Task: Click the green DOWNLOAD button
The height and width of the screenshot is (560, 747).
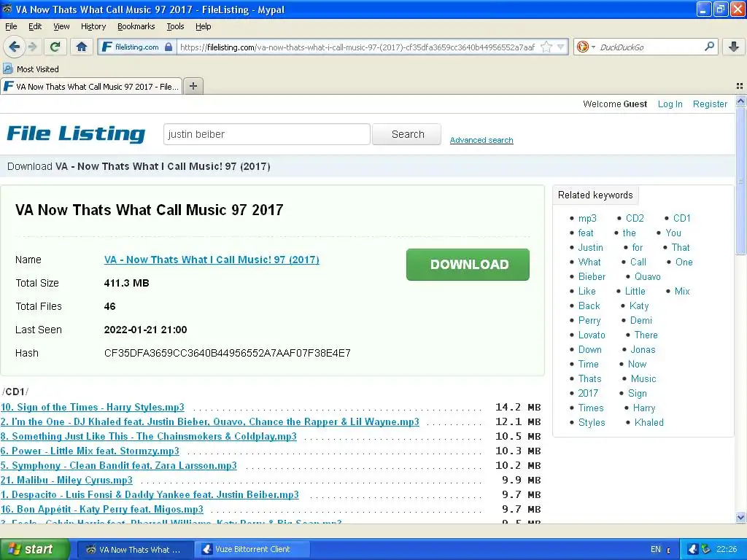Action: click(x=468, y=264)
